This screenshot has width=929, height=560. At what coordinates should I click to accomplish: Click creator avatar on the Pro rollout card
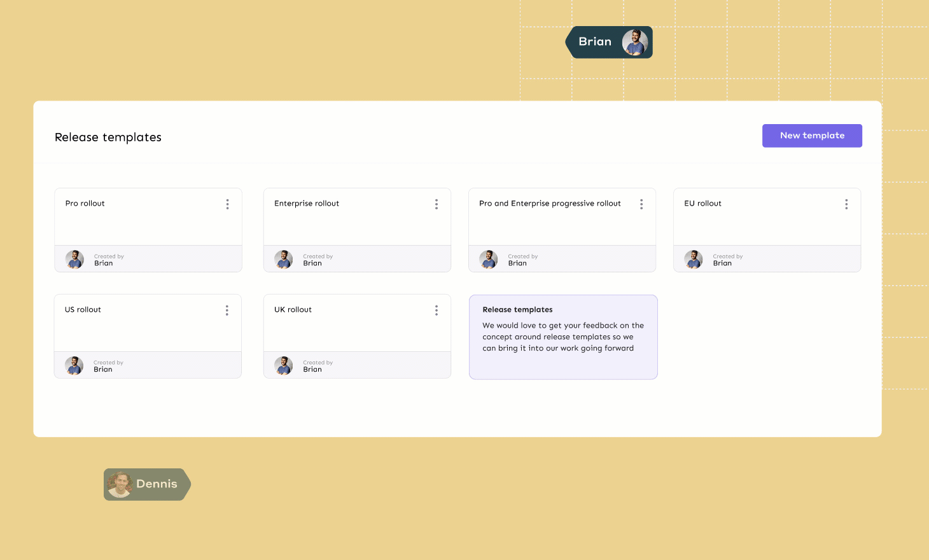(75, 260)
